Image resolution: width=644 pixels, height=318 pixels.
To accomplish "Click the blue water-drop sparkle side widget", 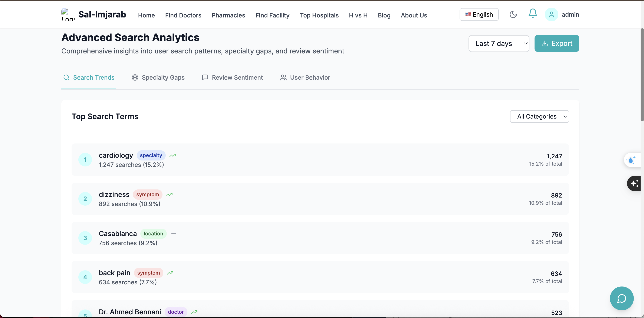I will [631, 160].
